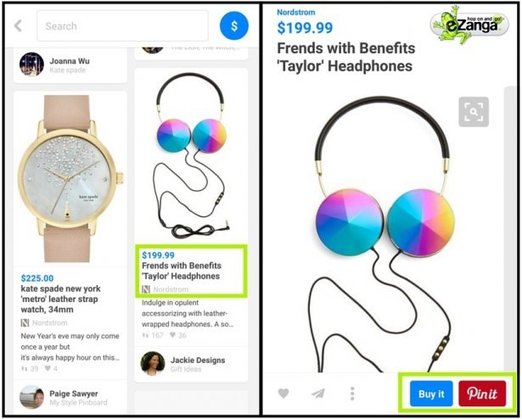Open the headphones pin thumbnail in feed
Viewport: 522px width, 419px height.
tap(191, 155)
